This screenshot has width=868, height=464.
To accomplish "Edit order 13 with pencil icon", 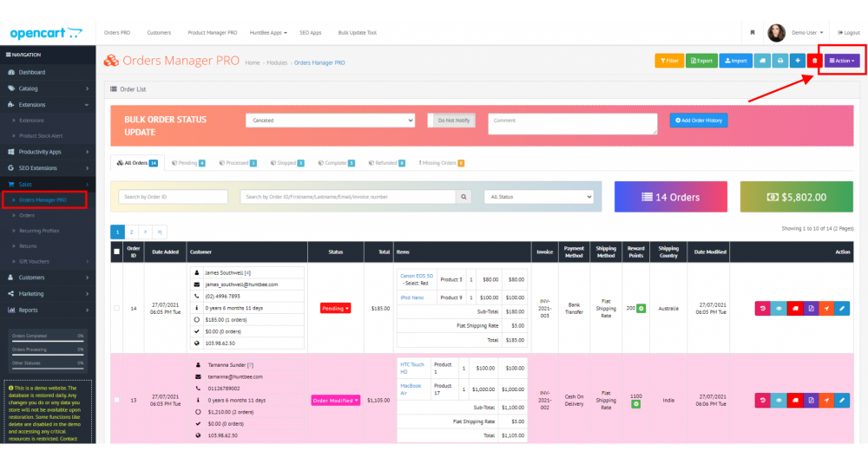I will pos(842,401).
